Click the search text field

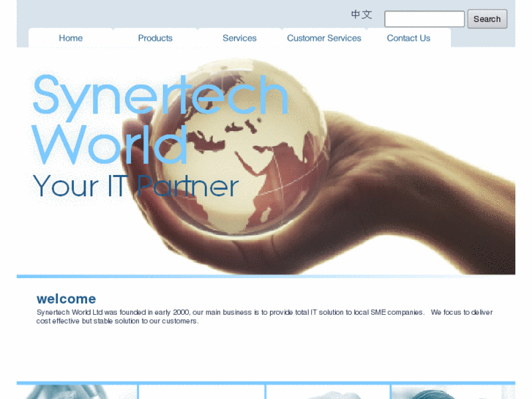tap(424, 19)
